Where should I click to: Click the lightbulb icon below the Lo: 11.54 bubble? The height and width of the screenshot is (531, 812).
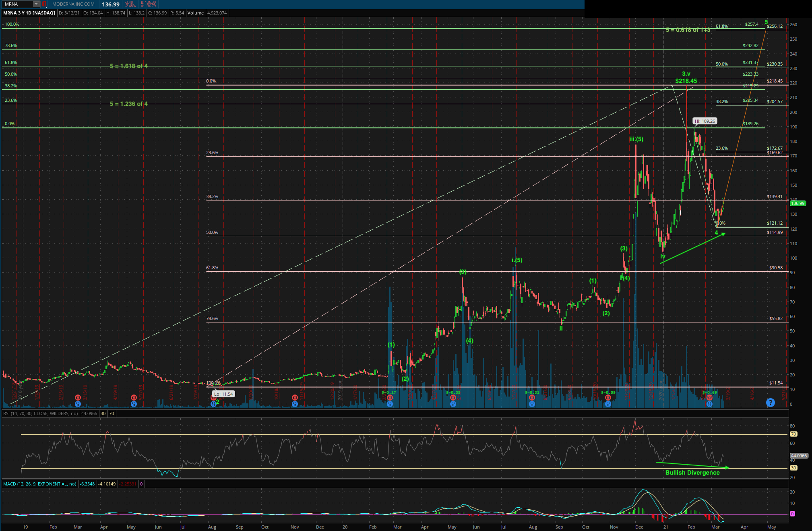point(213,403)
